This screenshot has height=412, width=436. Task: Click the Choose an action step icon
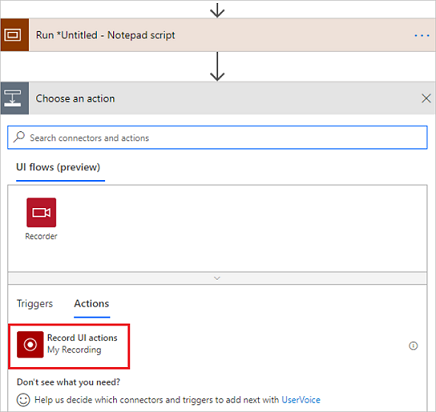(15, 98)
